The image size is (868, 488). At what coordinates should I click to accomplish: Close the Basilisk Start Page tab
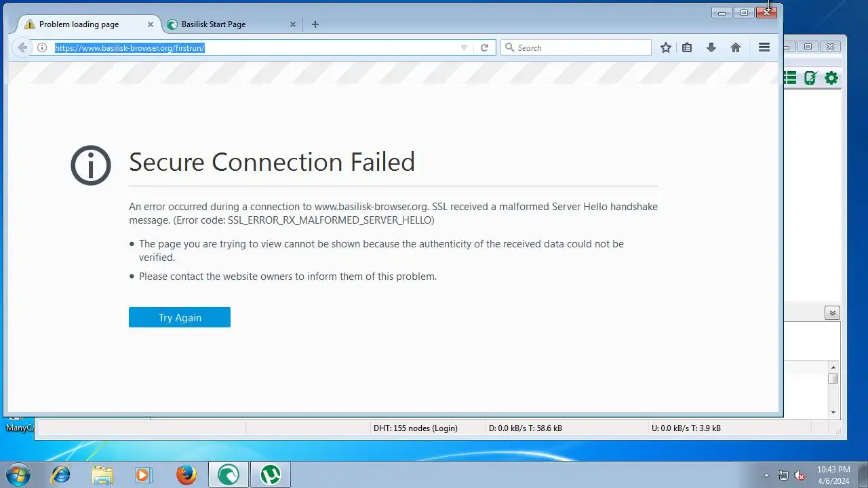click(x=293, y=24)
